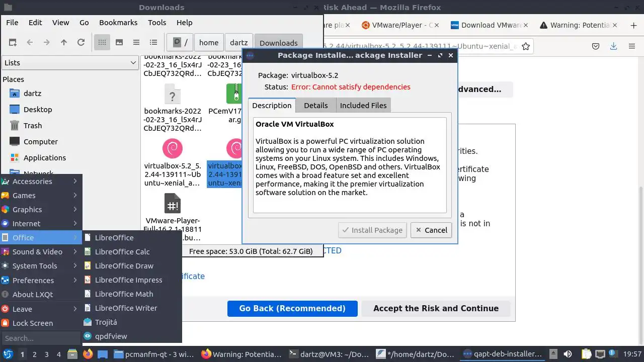Go back in the Downloads file manager
This screenshot has height=362, width=644.
click(30, 43)
